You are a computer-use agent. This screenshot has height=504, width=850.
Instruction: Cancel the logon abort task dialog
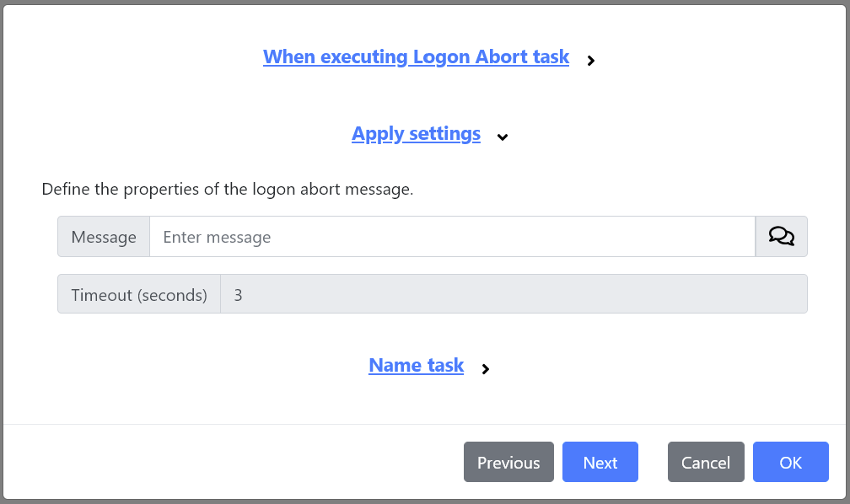click(x=705, y=462)
